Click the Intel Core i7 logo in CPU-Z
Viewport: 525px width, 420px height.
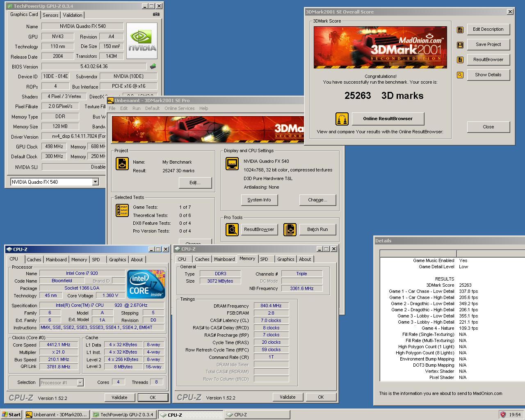click(146, 284)
